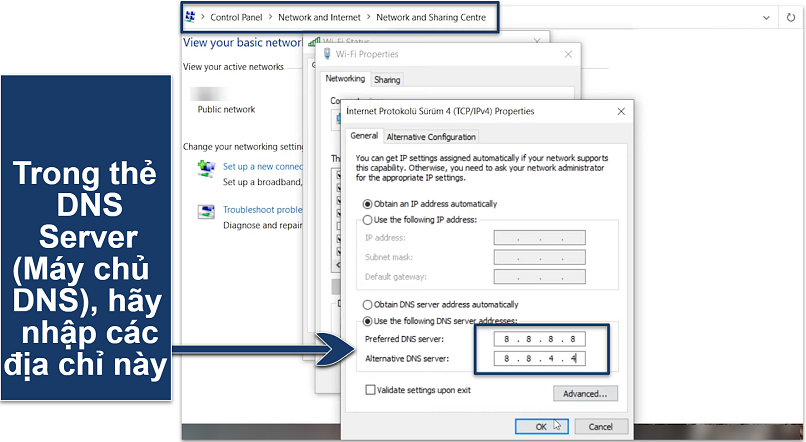Expand the chevron after Network and Internet

[x=367, y=17]
